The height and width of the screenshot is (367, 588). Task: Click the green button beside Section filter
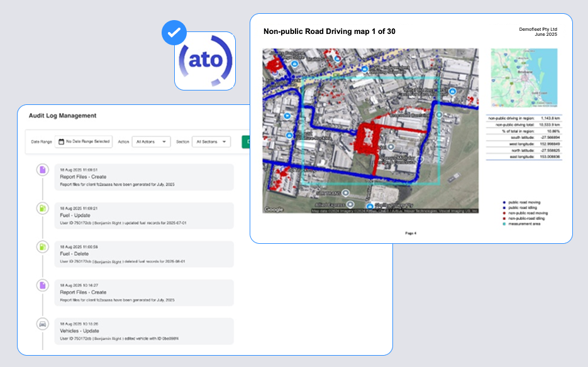(246, 142)
